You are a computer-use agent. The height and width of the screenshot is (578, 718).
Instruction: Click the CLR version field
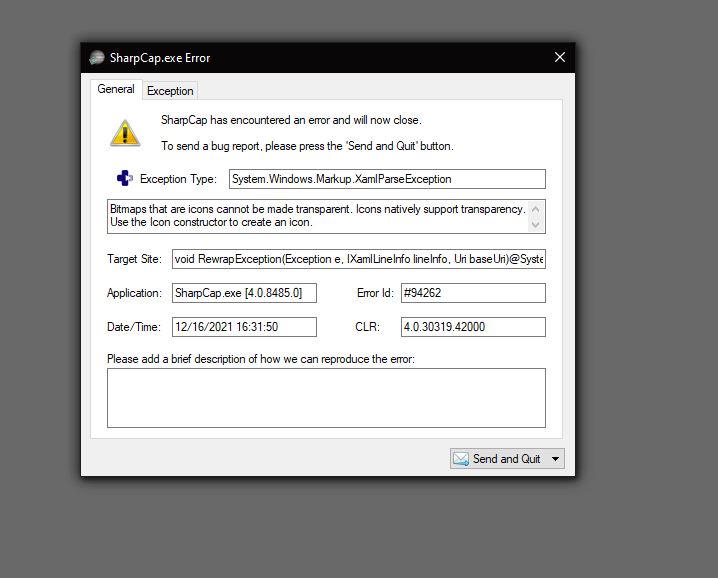click(x=473, y=327)
